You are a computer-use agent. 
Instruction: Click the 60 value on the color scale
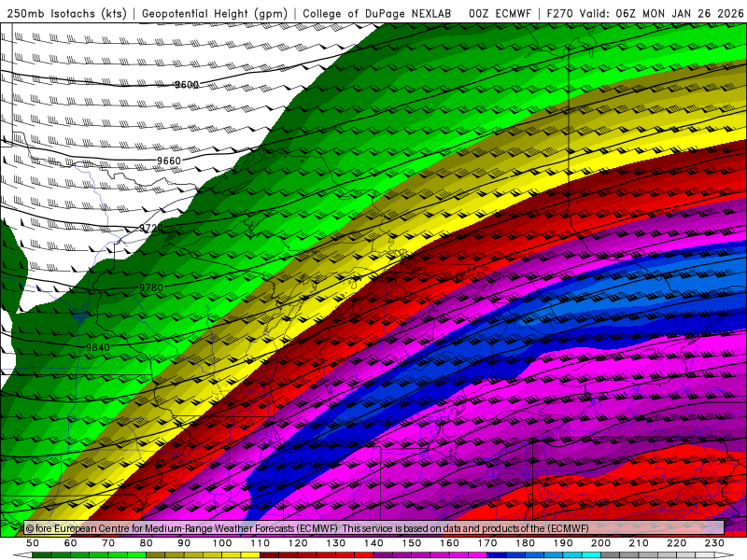pyautogui.click(x=71, y=543)
